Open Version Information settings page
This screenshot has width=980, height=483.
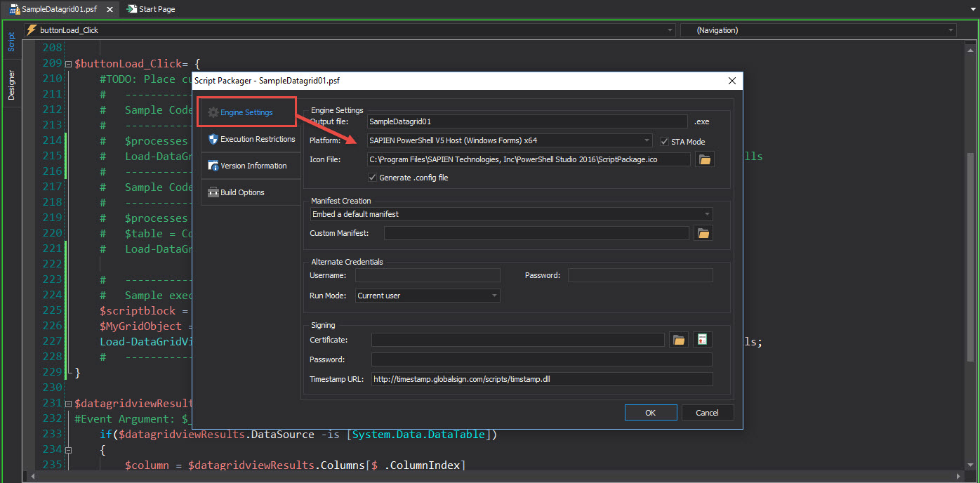tap(251, 166)
